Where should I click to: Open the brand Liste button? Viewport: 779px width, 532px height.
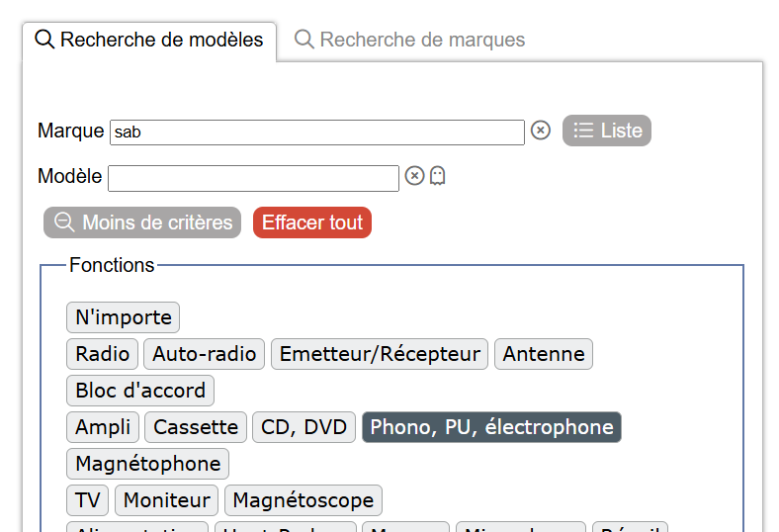tap(606, 131)
